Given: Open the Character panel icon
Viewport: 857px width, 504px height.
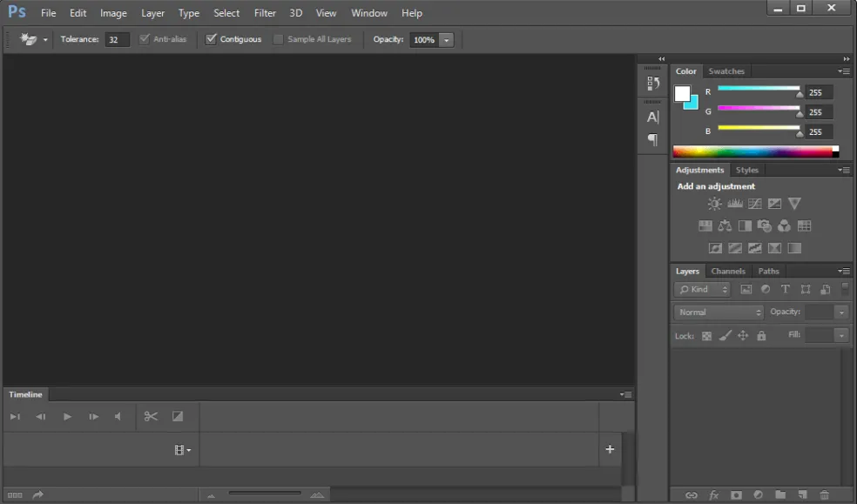Looking at the screenshot, I should click(652, 117).
